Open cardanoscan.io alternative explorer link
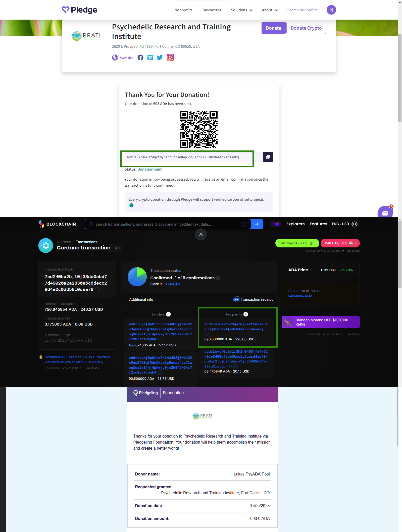The image size is (402, 532). (x=300, y=296)
